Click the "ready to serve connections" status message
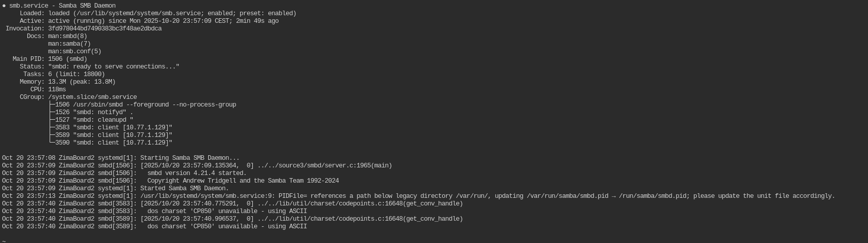 click(x=113, y=66)
